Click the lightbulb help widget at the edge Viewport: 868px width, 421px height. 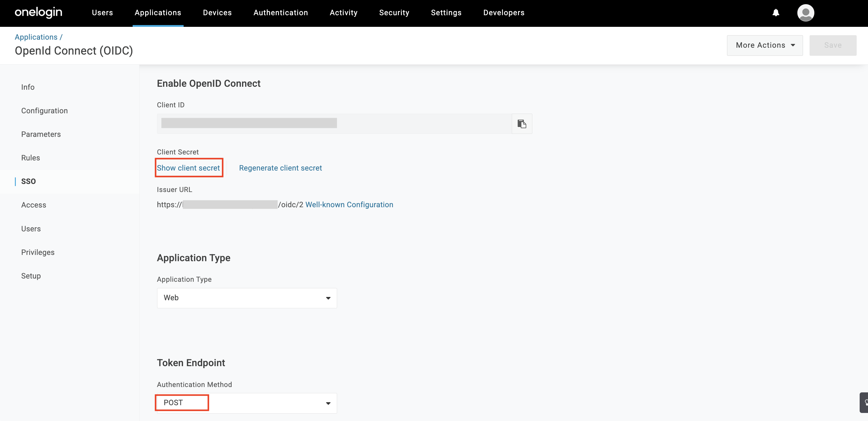tap(865, 402)
